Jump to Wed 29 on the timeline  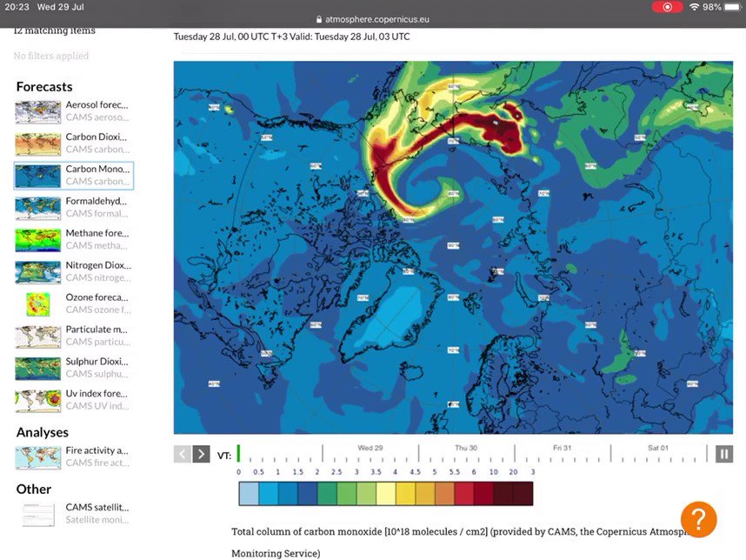click(x=370, y=448)
